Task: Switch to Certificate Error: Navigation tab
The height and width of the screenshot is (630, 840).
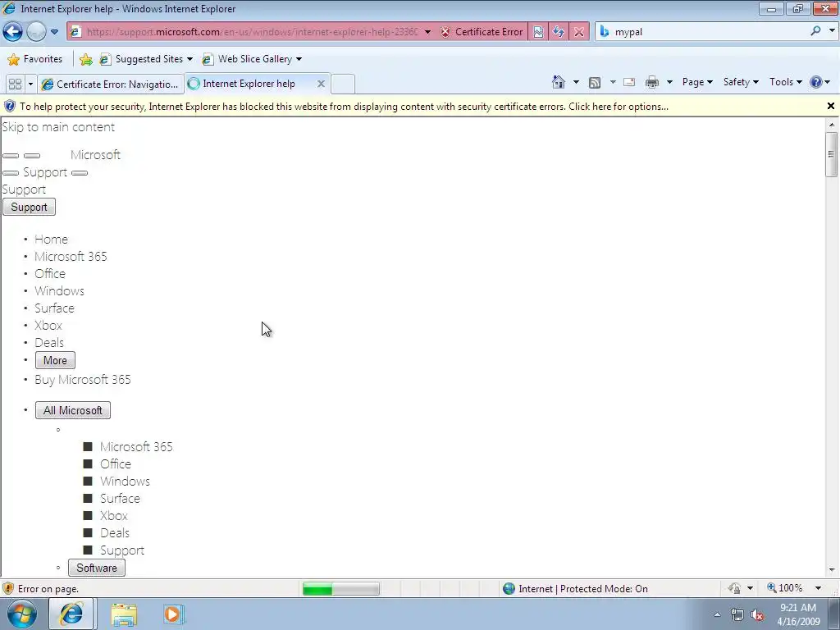Action: [111, 84]
